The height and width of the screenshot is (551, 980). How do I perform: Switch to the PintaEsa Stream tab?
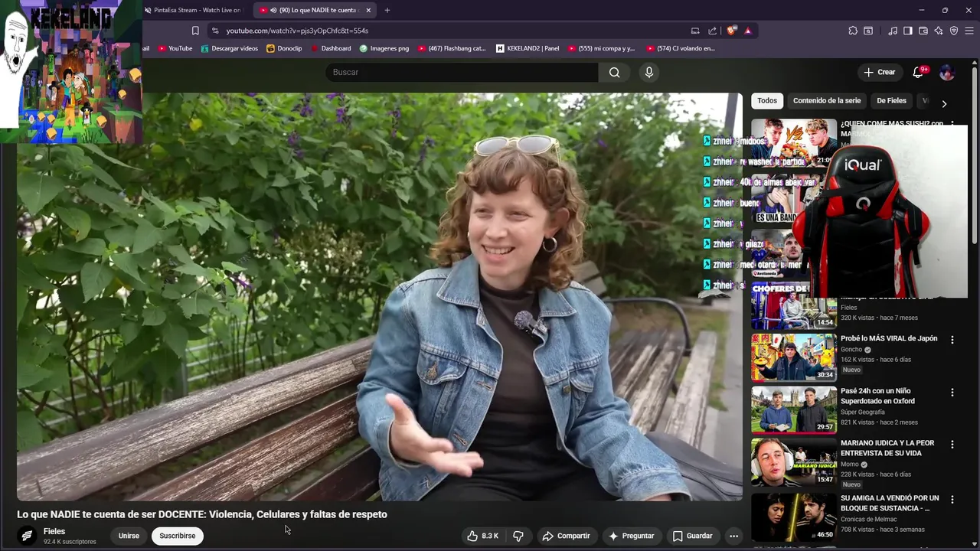[x=193, y=10]
